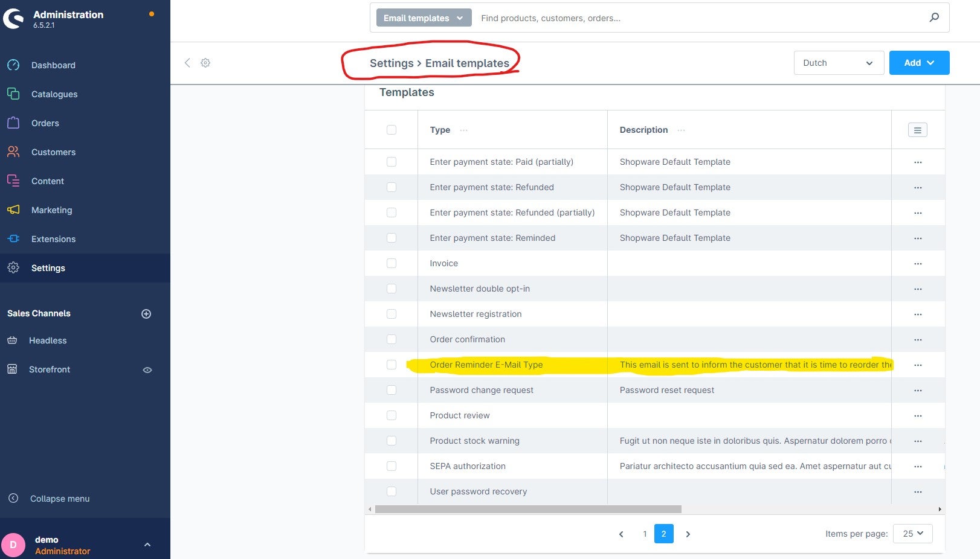Open Marketing menu item
Image resolution: width=980 pixels, height=559 pixels.
pos(51,210)
